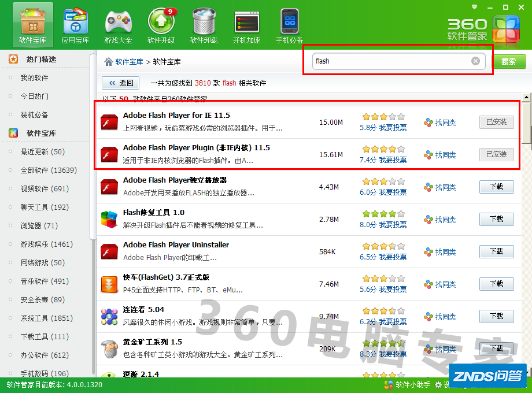Click the Adobe Flash Player Uninstaller icon
532x393 pixels.
(x=109, y=251)
